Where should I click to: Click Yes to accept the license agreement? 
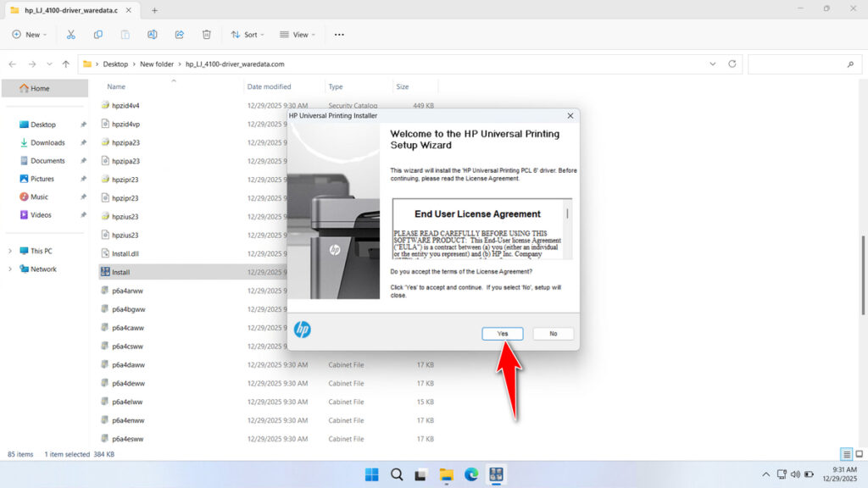click(x=502, y=333)
